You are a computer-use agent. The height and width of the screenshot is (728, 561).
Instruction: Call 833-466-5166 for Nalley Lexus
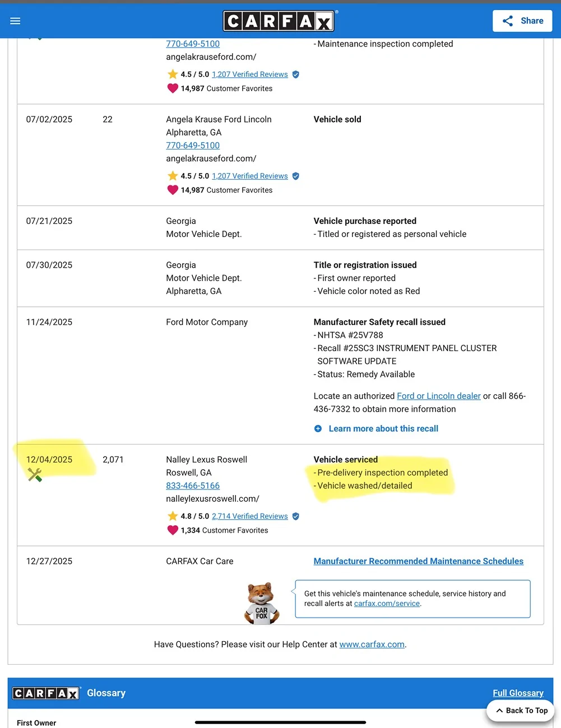click(193, 486)
